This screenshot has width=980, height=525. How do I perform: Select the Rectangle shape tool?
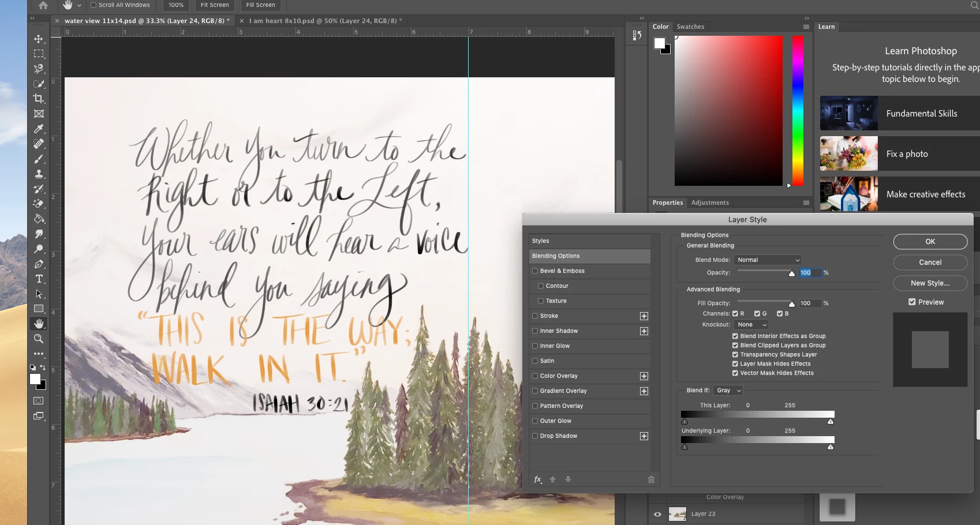coord(39,309)
